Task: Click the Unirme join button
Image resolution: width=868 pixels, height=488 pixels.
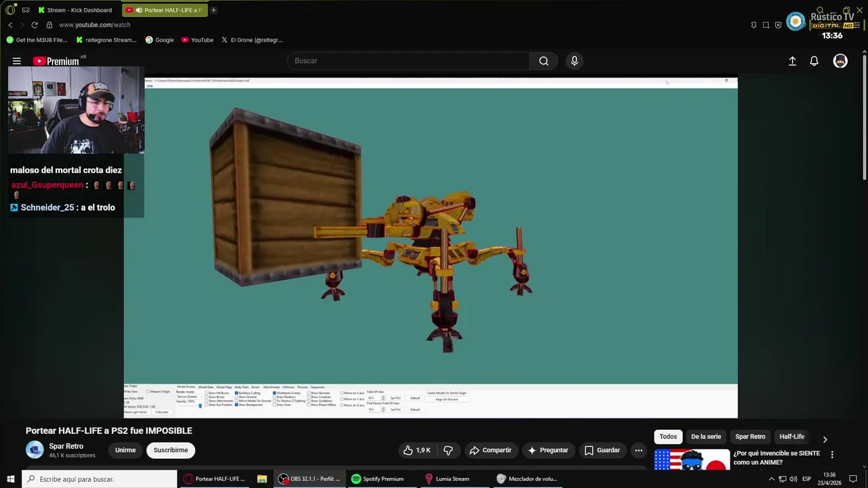Action: [x=125, y=450]
